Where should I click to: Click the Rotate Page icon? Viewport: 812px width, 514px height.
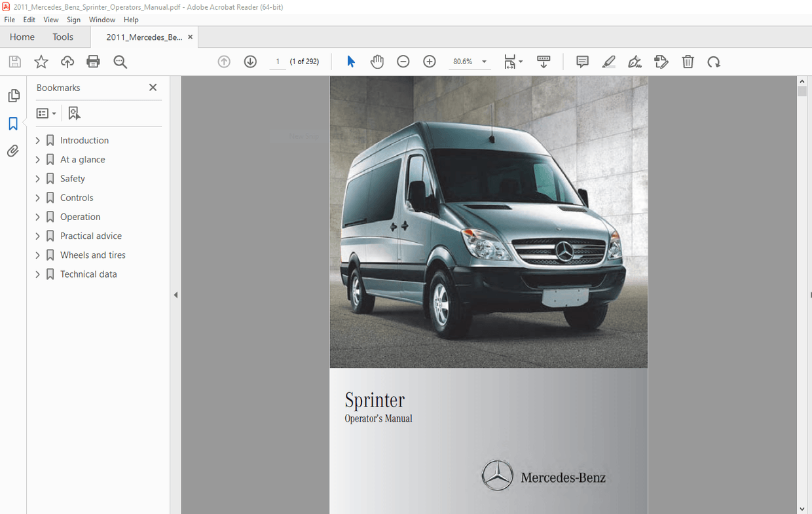tap(714, 61)
